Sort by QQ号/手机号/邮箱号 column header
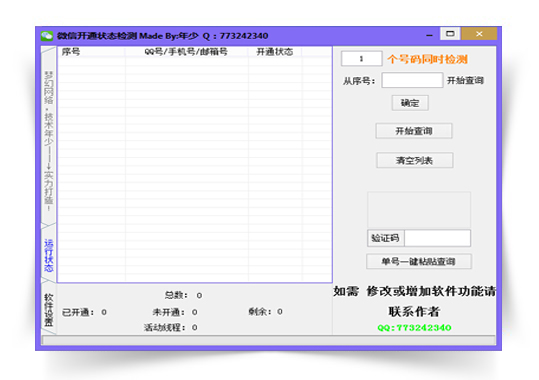Viewport: 539px width, 380px height. (186, 52)
